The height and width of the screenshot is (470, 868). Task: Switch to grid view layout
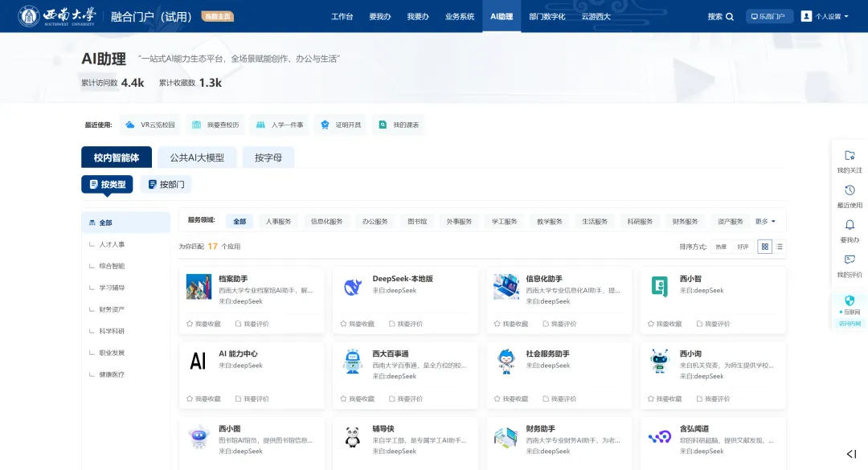(764, 247)
